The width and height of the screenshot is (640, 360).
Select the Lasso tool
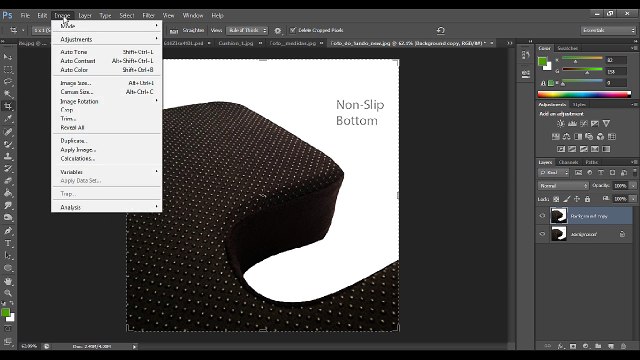[x=8, y=82]
